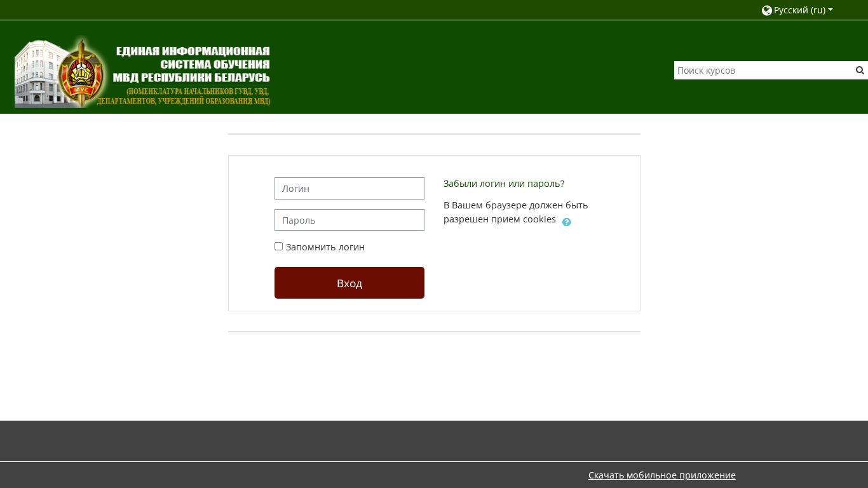Click the building picture in the site logo
868x488 pixels.
pyautogui.click(x=36, y=74)
